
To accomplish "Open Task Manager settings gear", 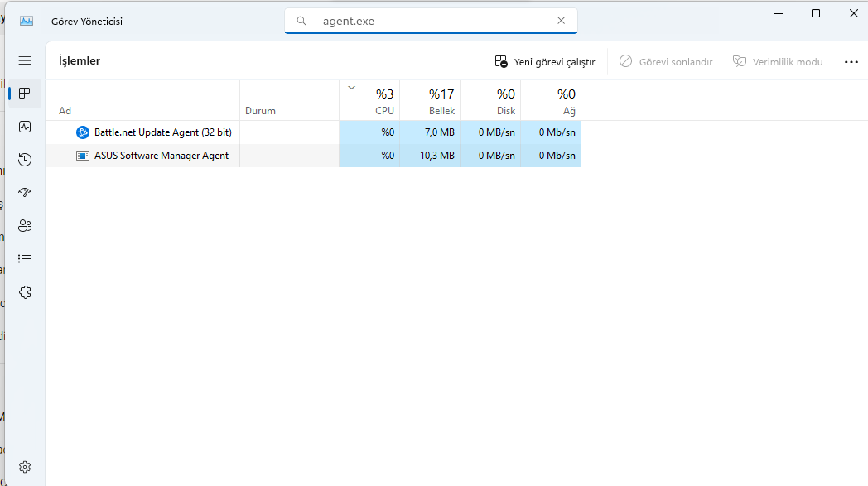I will tap(25, 467).
